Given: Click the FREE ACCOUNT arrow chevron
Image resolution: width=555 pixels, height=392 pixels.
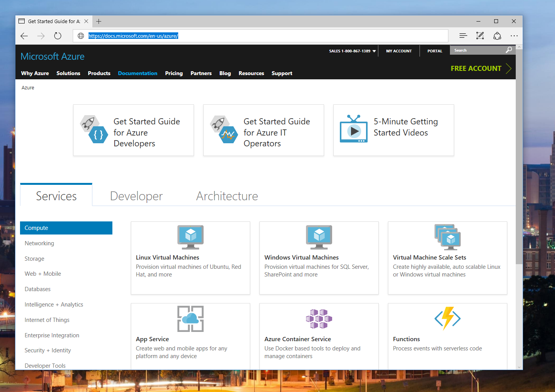Looking at the screenshot, I should coord(509,69).
